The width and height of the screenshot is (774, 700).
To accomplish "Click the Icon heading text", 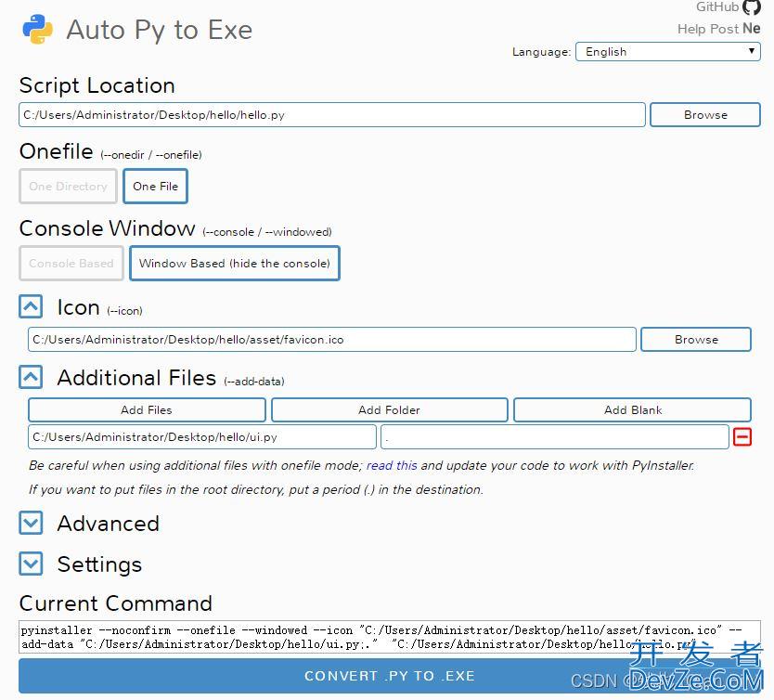I will click(x=79, y=307).
